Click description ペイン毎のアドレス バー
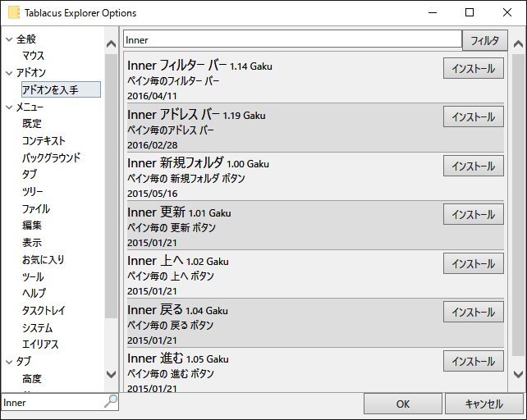 [x=171, y=130]
